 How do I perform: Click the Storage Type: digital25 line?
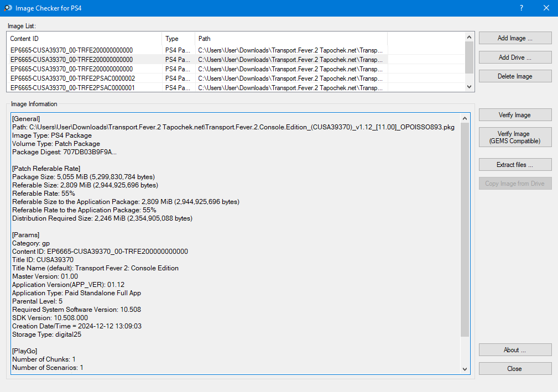46,334
